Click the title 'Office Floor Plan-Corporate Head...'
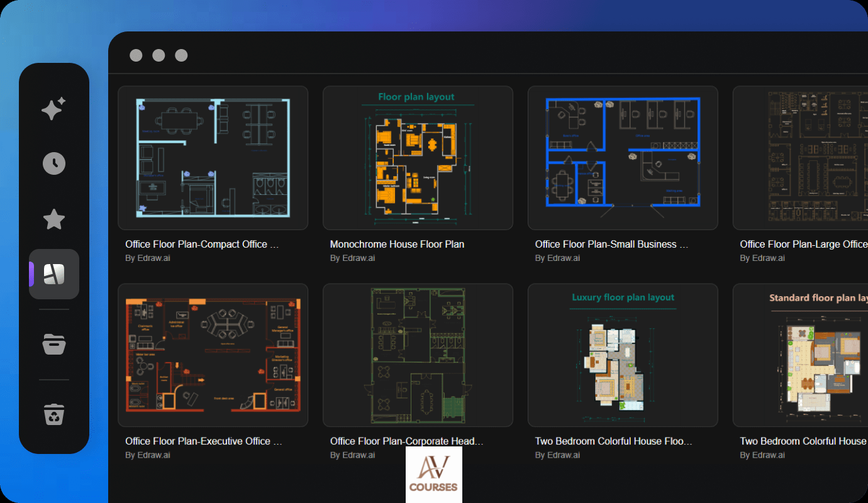 [407, 441]
